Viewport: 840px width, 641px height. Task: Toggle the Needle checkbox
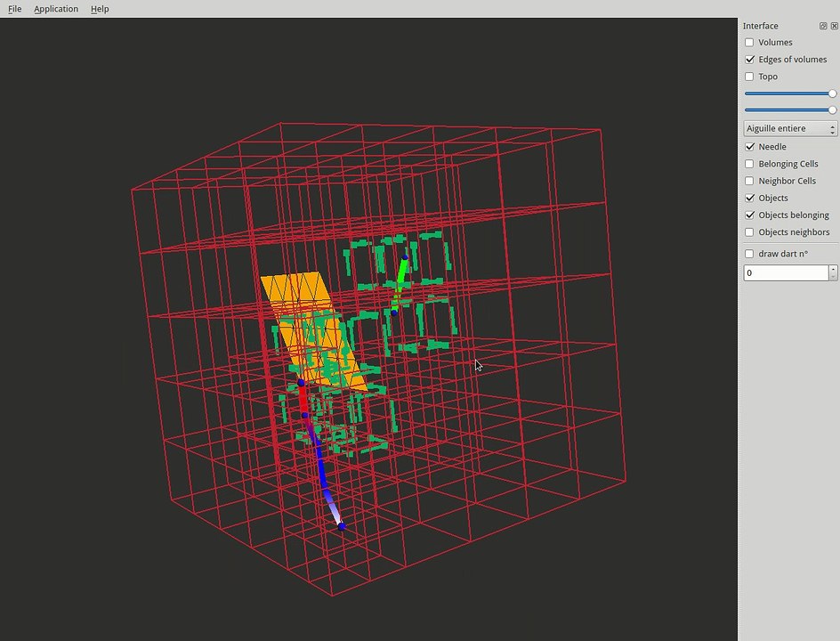749,147
